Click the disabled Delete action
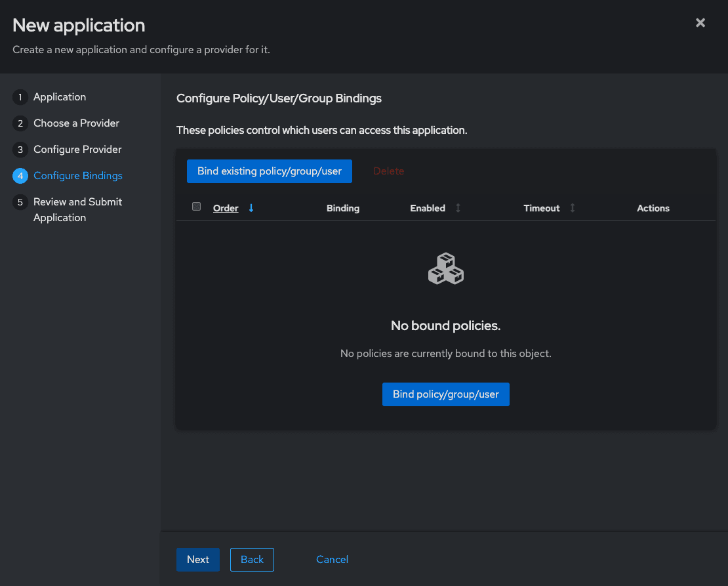The image size is (728, 586). (388, 171)
